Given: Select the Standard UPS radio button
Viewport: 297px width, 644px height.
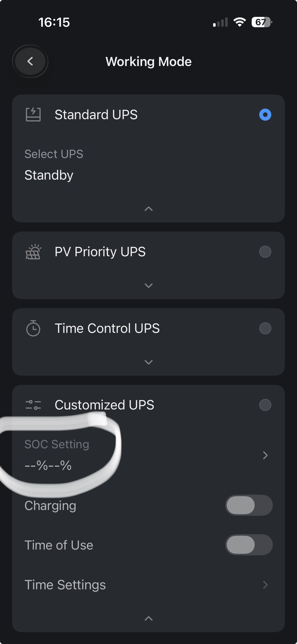Looking at the screenshot, I should (x=265, y=115).
